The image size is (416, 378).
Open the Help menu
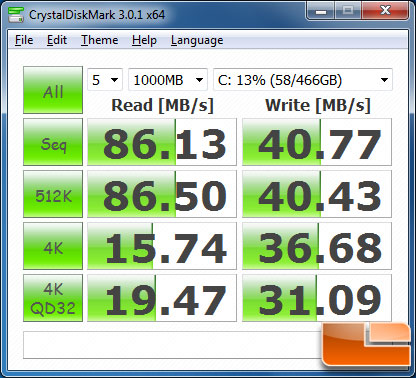(x=144, y=40)
